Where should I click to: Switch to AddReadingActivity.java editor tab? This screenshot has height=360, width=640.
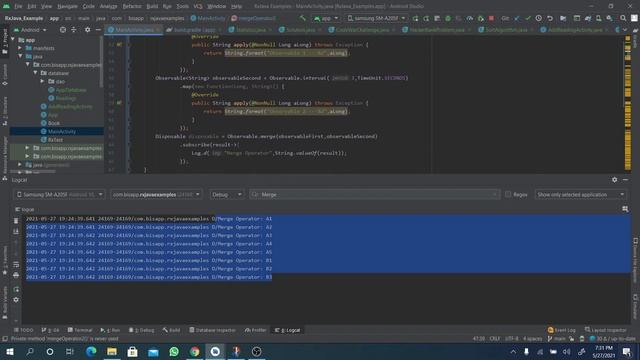tap(575, 30)
